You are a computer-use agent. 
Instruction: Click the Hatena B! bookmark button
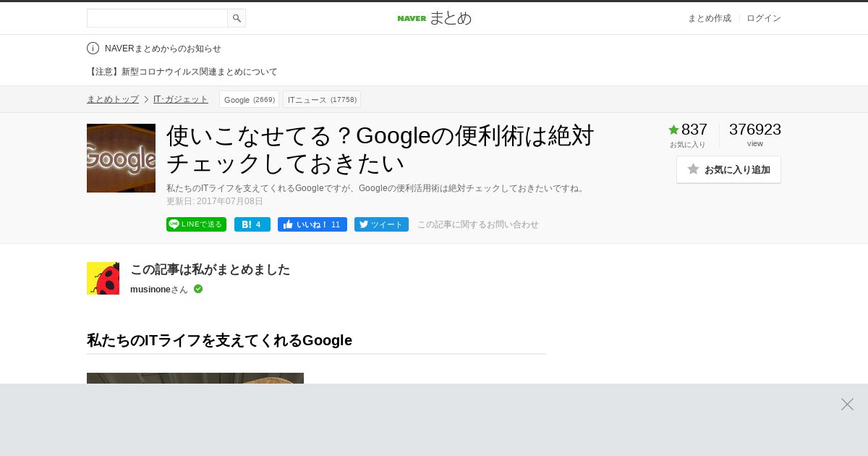coord(252,224)
